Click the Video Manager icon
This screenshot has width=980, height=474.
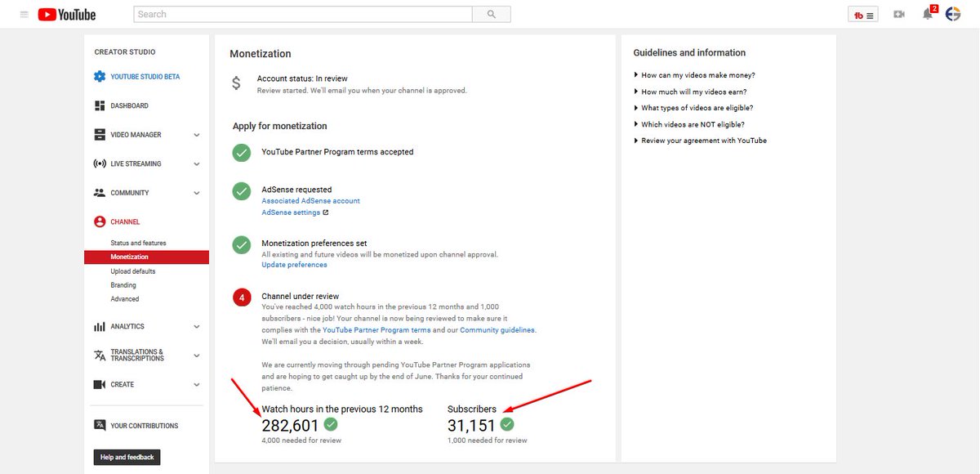click(x=100, y=135)
